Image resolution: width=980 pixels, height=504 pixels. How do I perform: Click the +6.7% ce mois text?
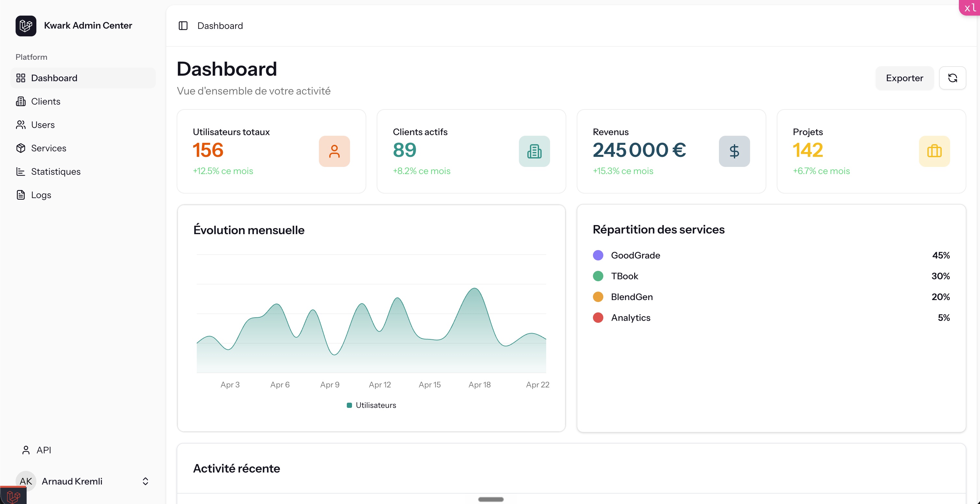(x=821, y=171)
